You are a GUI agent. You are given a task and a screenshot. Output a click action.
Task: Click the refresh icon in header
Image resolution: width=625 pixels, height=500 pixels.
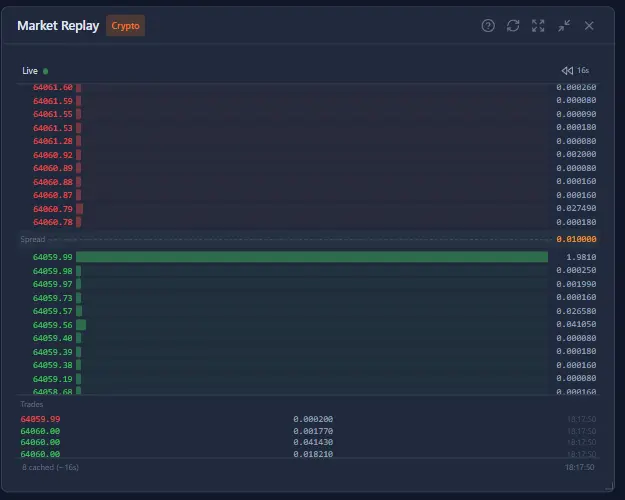513,26
